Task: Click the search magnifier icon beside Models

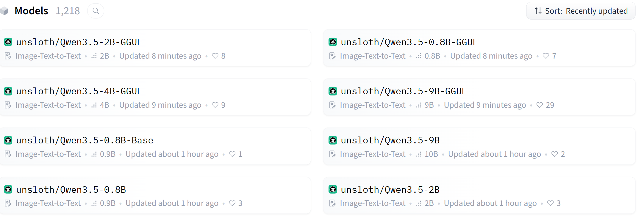Action: tap(96, 11)
